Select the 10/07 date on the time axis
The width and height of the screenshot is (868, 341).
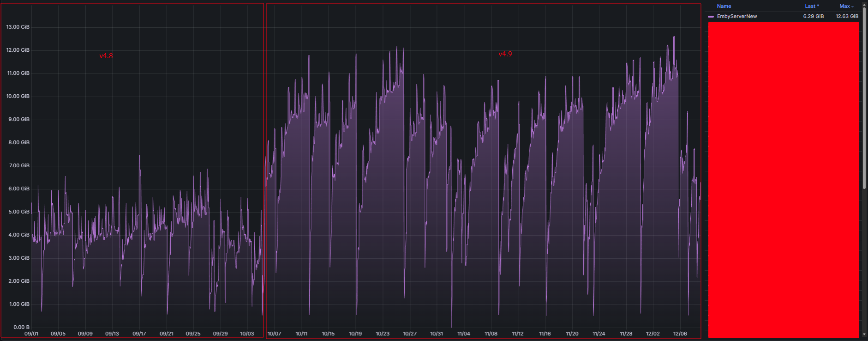(x=274, y=334)
